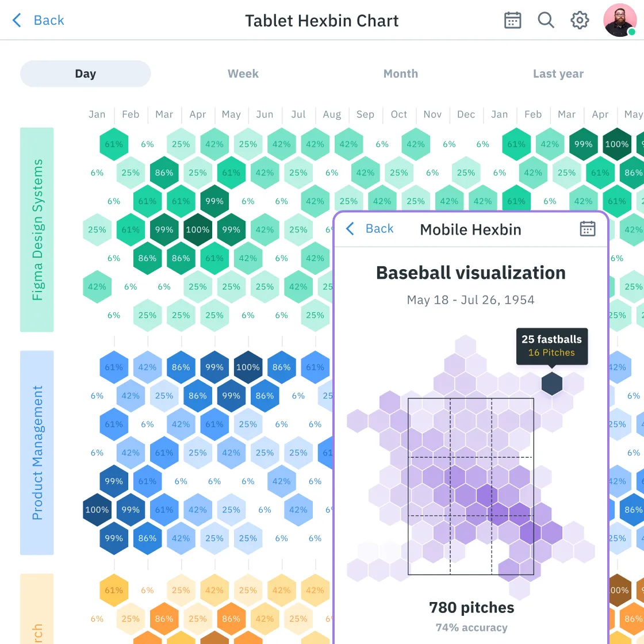Select the dark hexagon under the fastballs tooltip
Image resolution: width=644 pixels, height=644 pixels.
551,384
